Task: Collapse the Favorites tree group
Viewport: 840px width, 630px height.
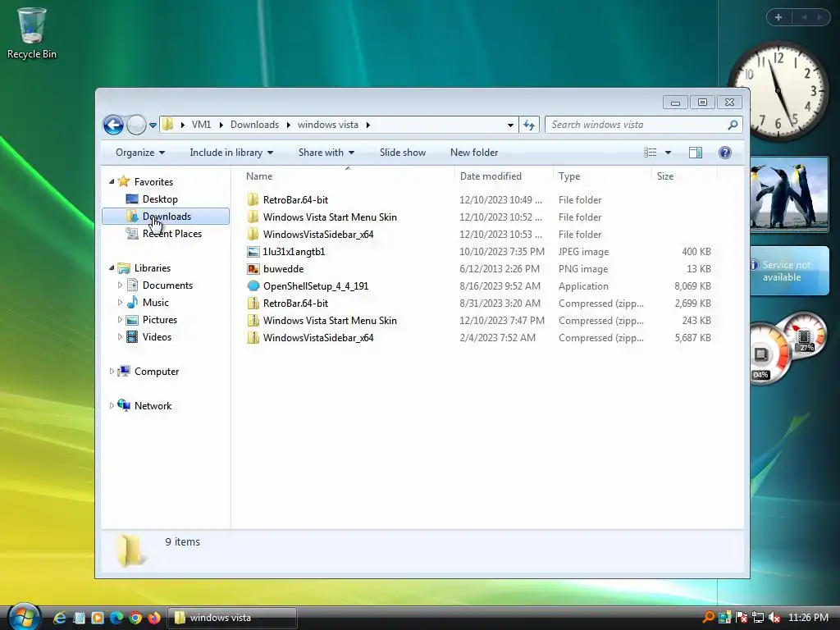Action: [x=112, y=181]
